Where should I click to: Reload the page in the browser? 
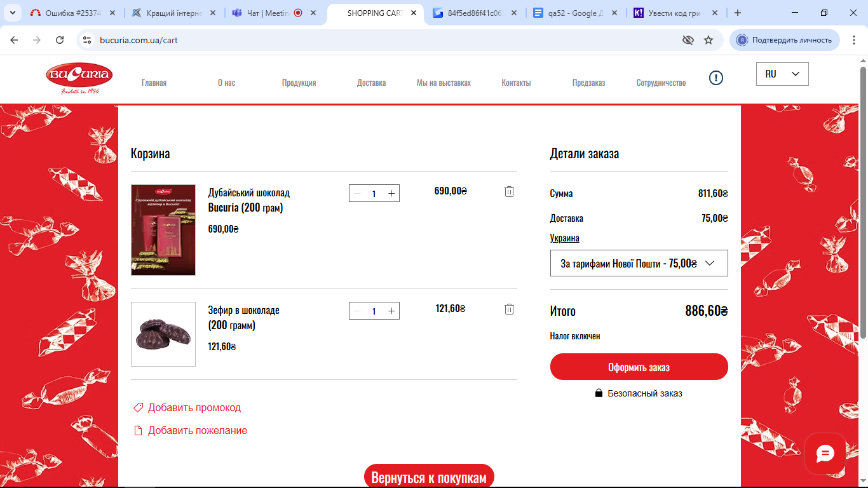click(x=60, y=40)
